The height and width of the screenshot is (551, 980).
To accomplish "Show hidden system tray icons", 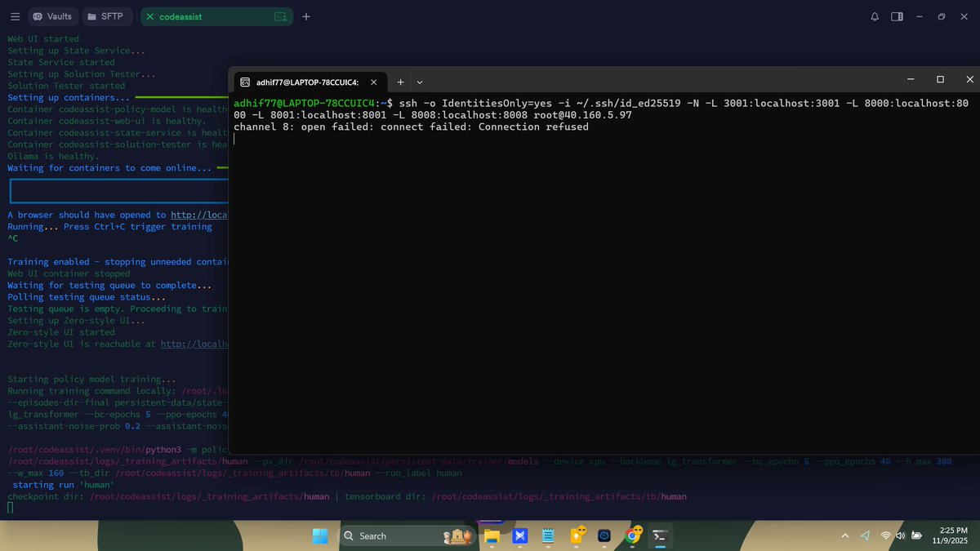I will click(845, 535).
